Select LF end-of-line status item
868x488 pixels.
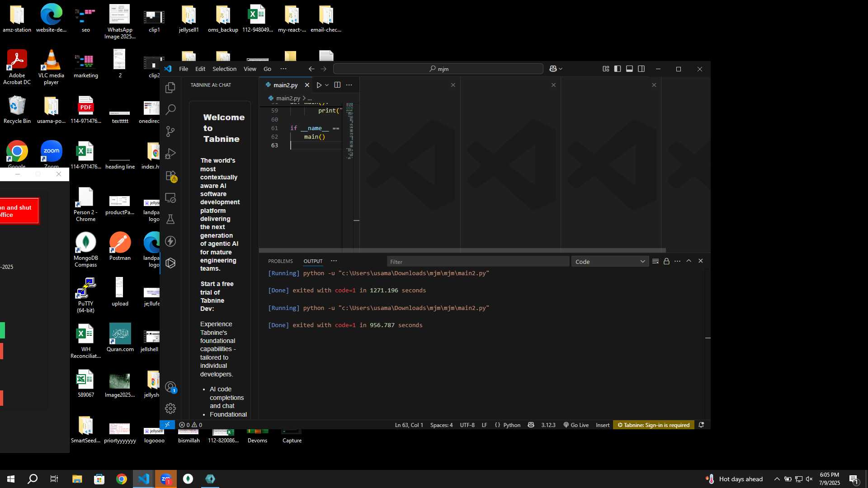[484, 425]
